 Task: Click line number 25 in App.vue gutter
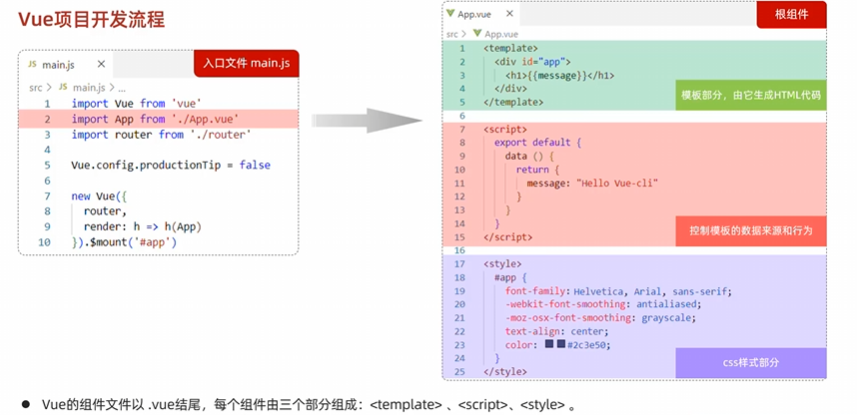click(x=460, y=372)
